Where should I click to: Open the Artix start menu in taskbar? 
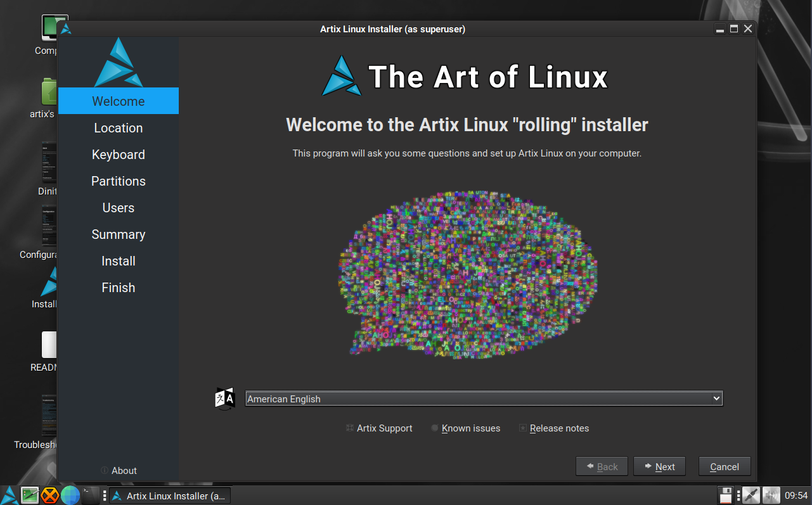tap(10, 495)
